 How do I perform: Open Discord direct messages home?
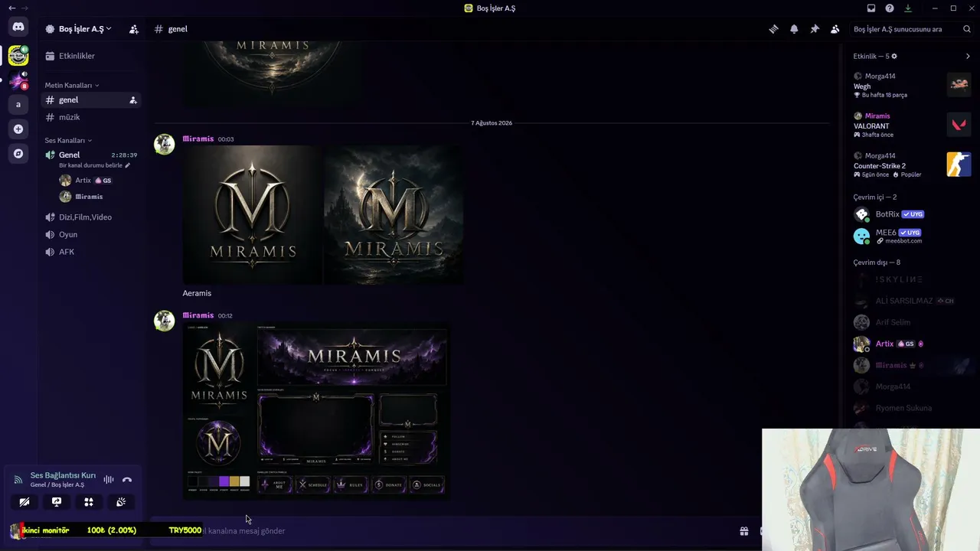(x=18, y=28)
